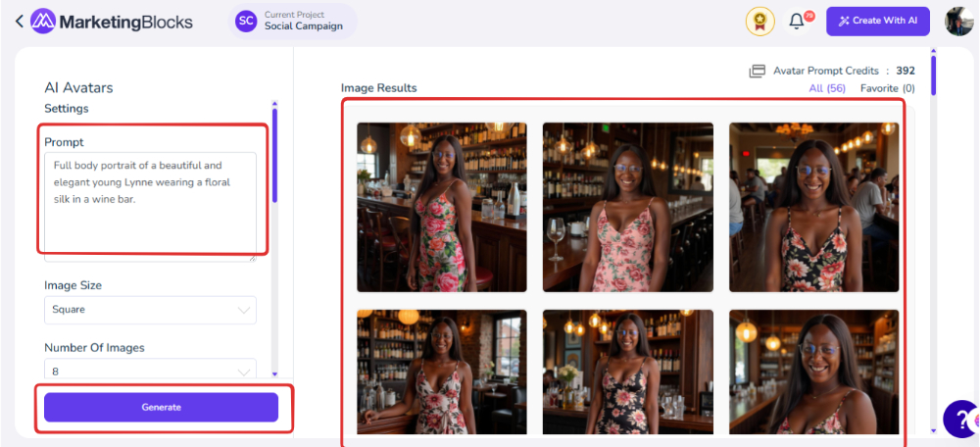980x447 pixels.
Task: Open the notifications bell icon
Action: pyautogui.click(x=796, y=22)
